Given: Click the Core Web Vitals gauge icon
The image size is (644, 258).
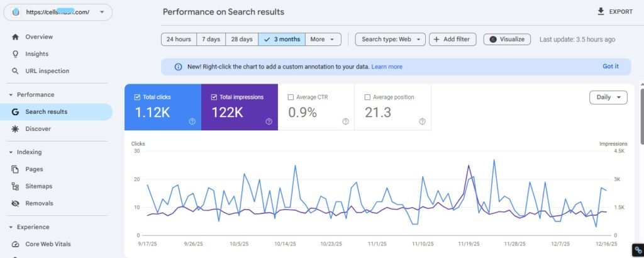Looking at the screenshot, I should pyautogui.click(x=15, y=244).
